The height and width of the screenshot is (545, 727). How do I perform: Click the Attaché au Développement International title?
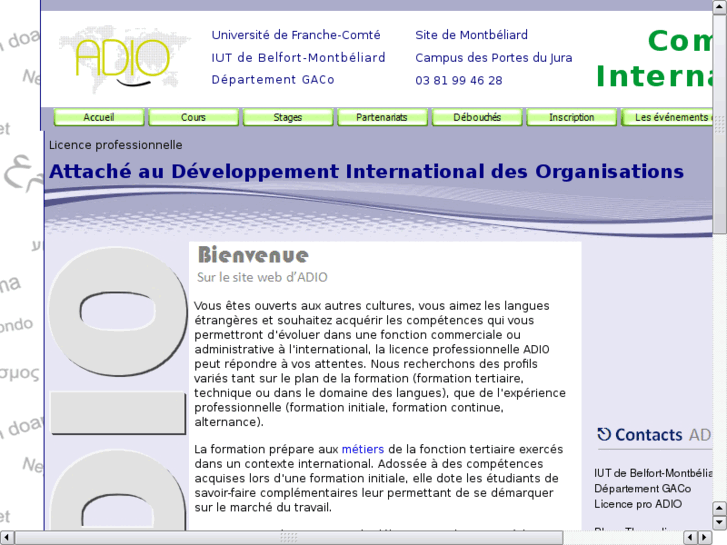[366, 171]
